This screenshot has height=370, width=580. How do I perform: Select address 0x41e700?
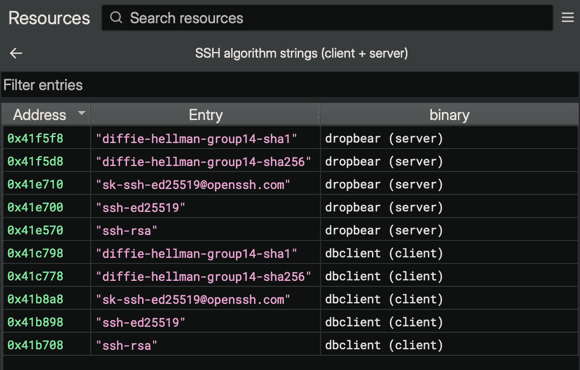[x=36, y=207]
